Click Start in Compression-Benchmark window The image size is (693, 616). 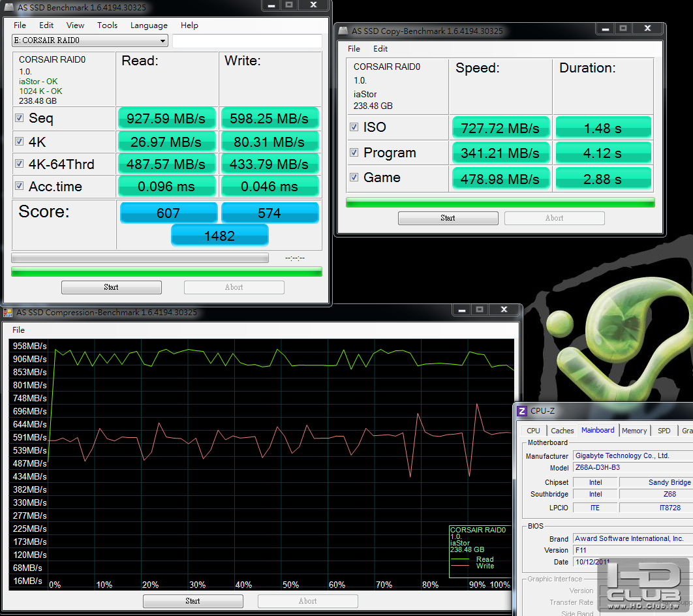(x=193, y=601)
